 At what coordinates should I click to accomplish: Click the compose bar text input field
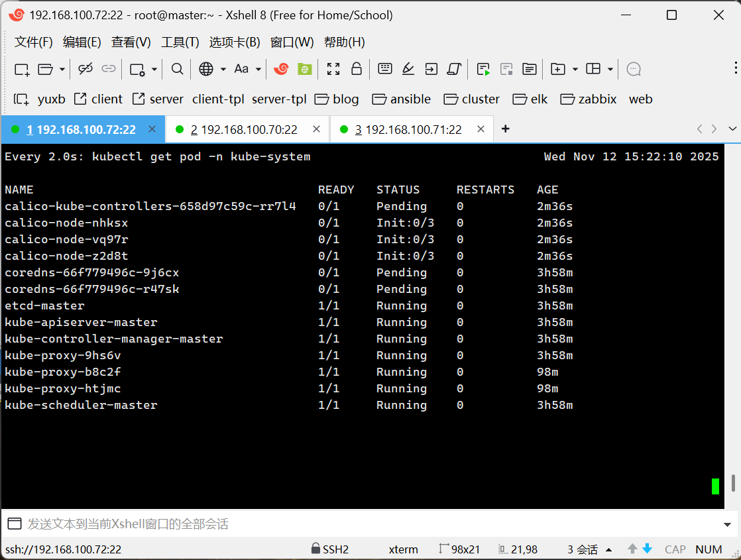371,524
